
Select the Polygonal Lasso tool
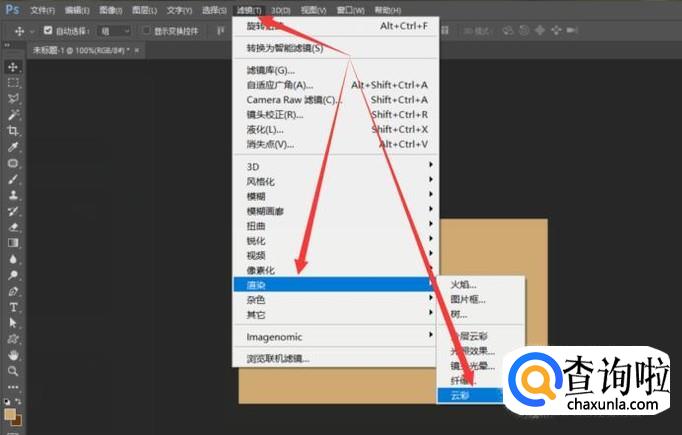[x=13, y=99]
